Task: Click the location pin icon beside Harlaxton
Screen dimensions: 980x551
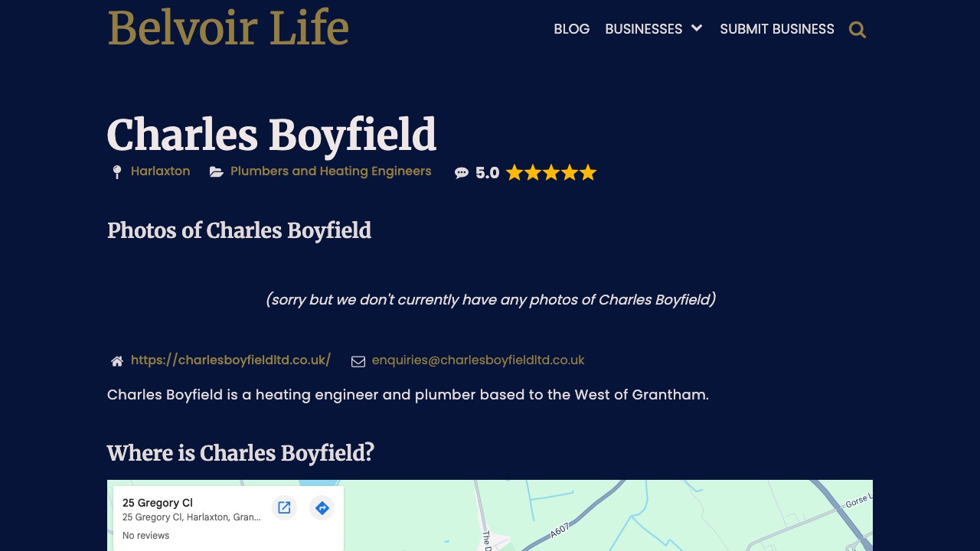Action: coord(116,171)
